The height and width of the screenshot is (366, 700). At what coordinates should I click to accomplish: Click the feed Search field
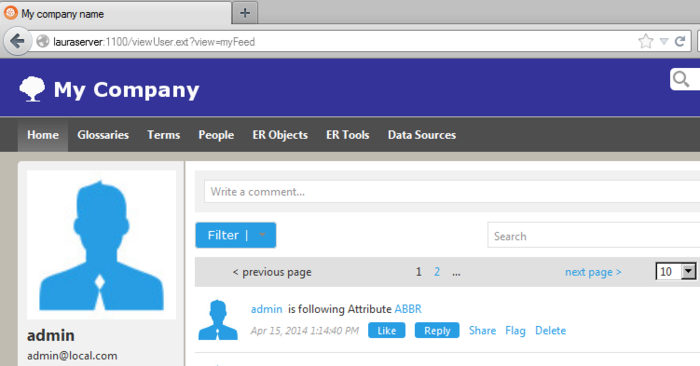pyautogui.click(x=594, y=235)
